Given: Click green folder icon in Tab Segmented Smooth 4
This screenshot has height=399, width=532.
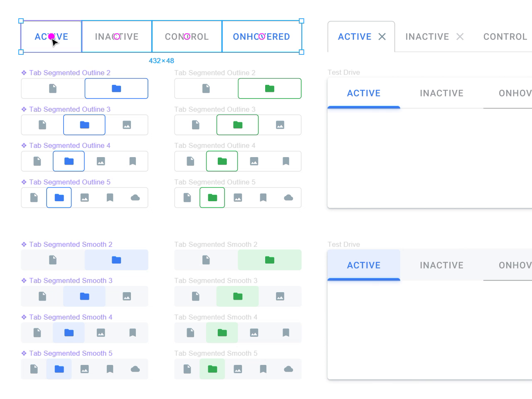Looking at the screenshot, I should [222, 332].
